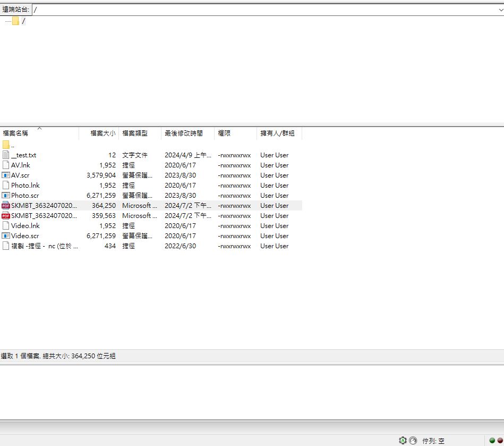The image size is (504, 446).
Task: Click the file icon of Photo.lnk
Action: 6,186
